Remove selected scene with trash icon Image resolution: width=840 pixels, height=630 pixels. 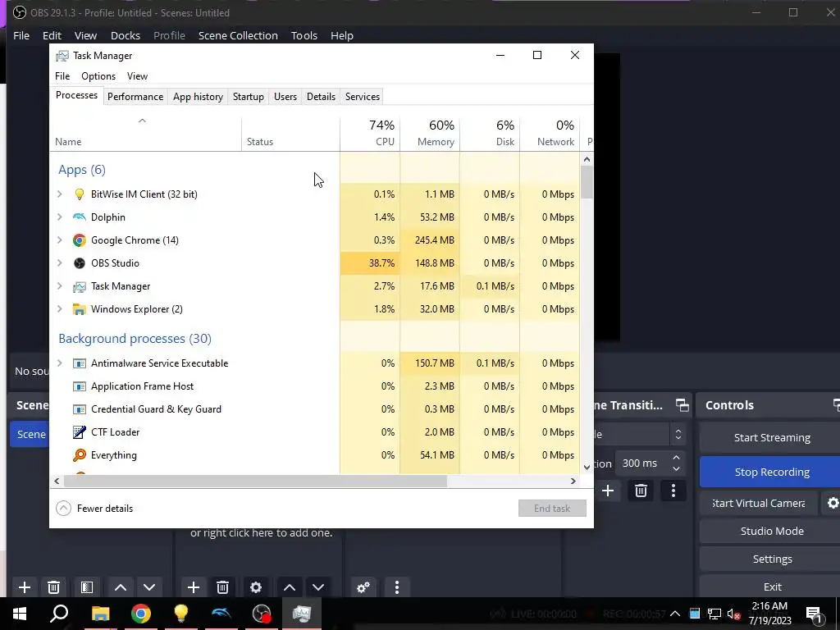pos(53,587)
